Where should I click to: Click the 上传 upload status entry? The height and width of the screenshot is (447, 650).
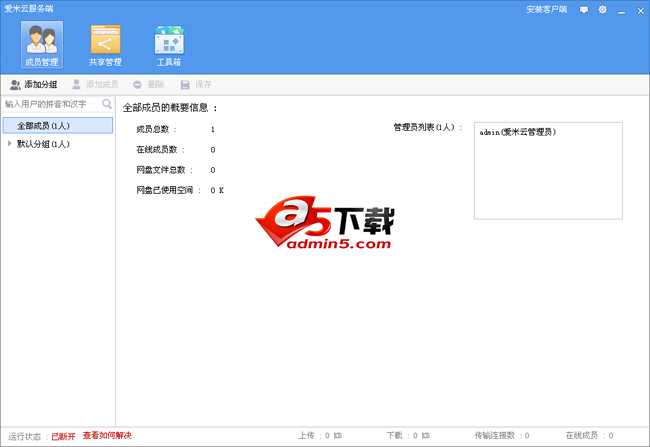[x=320, y=435]
